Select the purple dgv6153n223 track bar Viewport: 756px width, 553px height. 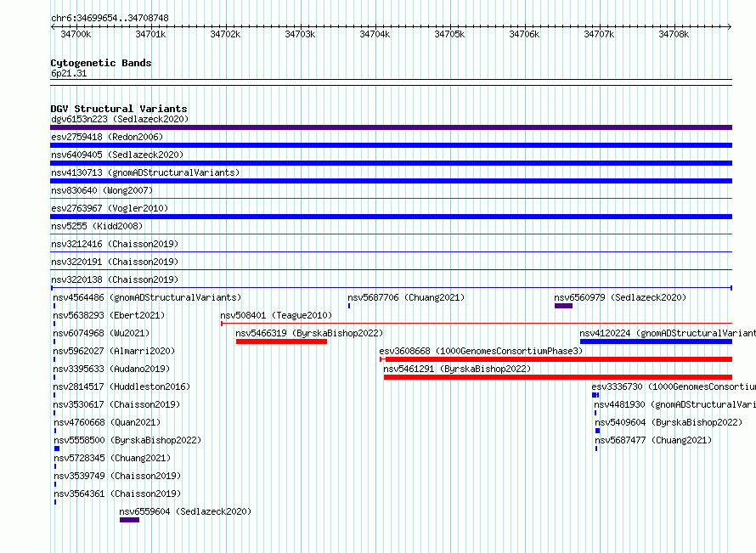[x=391, y=127]
